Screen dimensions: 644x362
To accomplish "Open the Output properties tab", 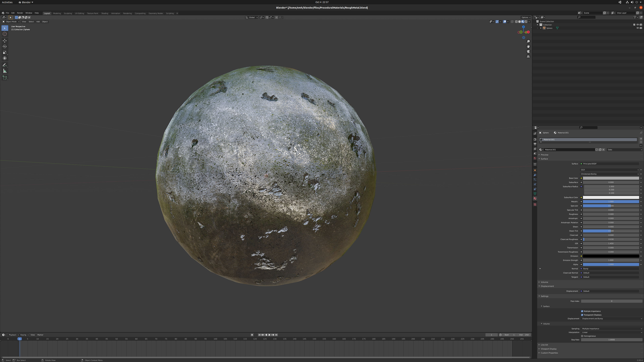I will coord(535,144).
